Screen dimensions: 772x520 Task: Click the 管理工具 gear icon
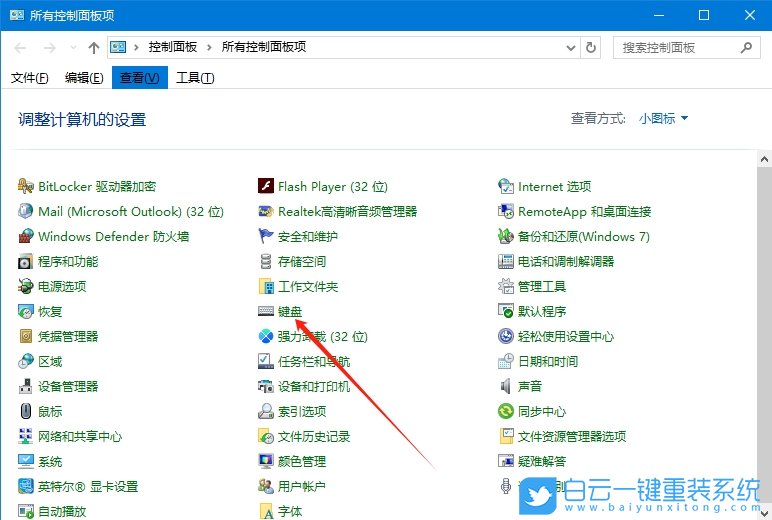[506, 286]
